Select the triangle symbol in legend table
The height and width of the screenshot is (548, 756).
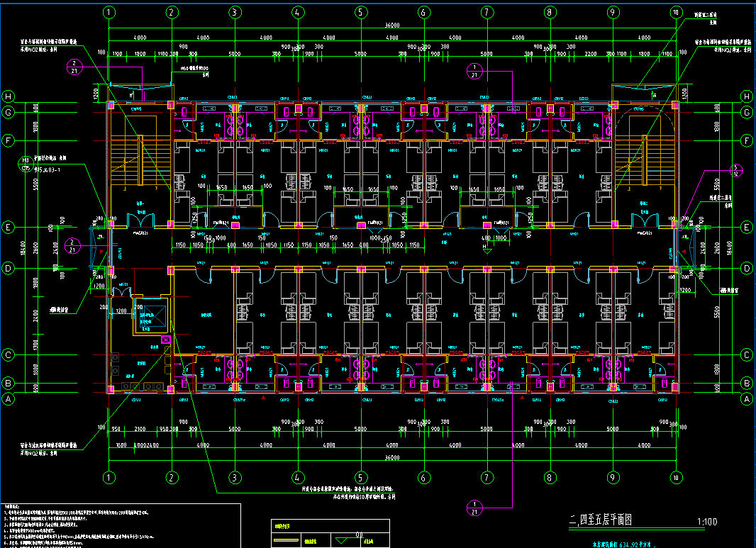[345, 541]
